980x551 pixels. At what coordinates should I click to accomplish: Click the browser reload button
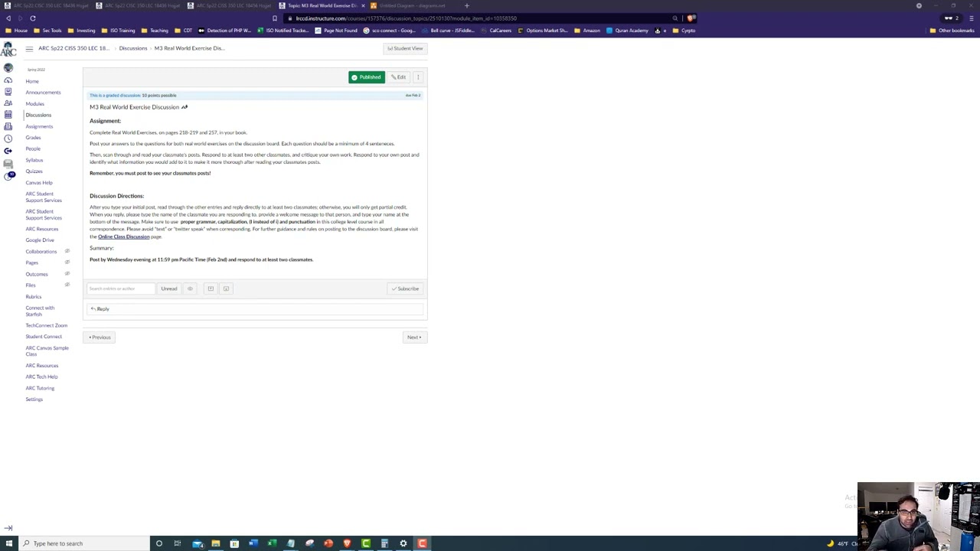click(x=33, y=18)
